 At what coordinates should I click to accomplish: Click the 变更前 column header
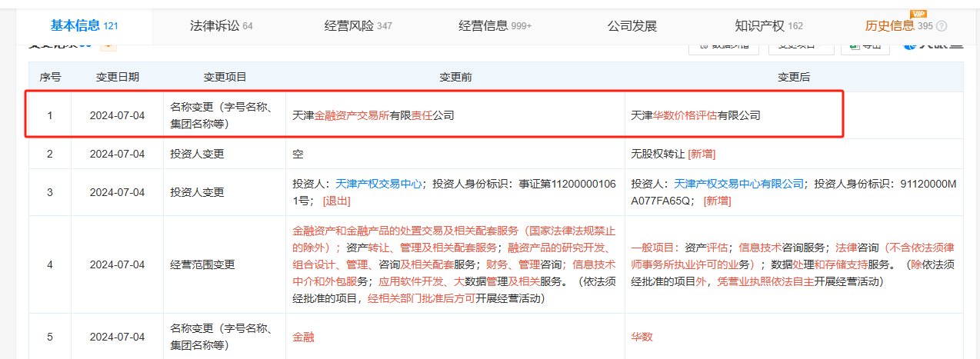pyautogui.click(x=455, y=77)
